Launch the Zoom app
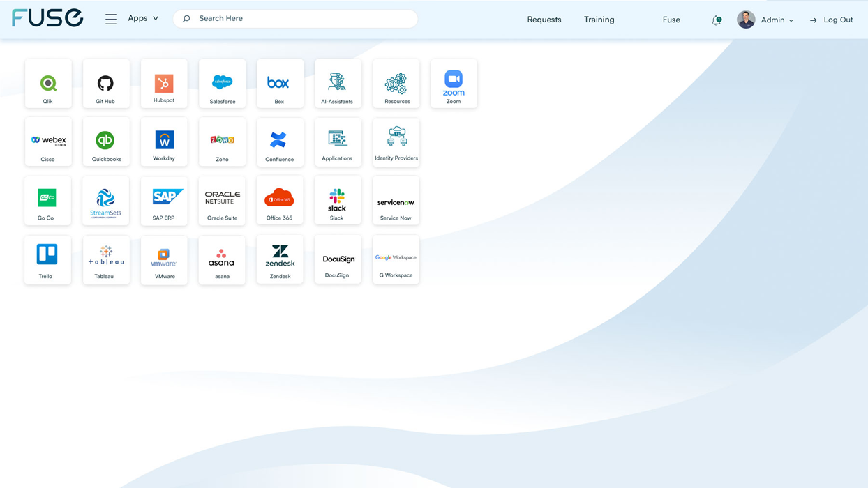The image size is (868, 488). pyautogui.click(x=454, y=84)
